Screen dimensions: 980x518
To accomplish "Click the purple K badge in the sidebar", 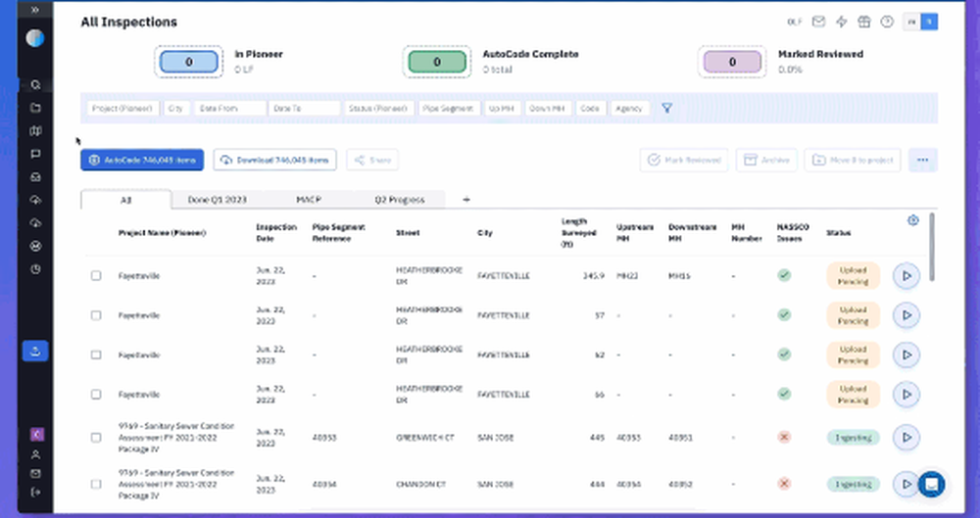I will [x=37, y=434].
